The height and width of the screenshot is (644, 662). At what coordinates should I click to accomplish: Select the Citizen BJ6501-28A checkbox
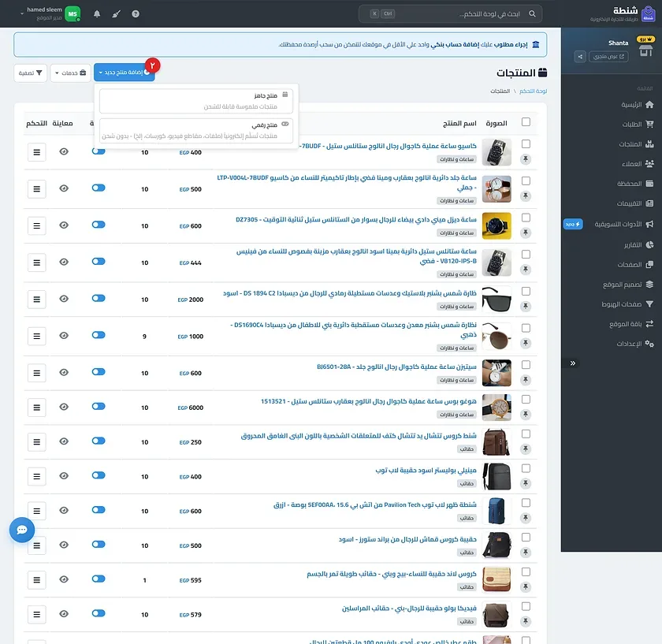pyautogui.click(x=526, y=365)
